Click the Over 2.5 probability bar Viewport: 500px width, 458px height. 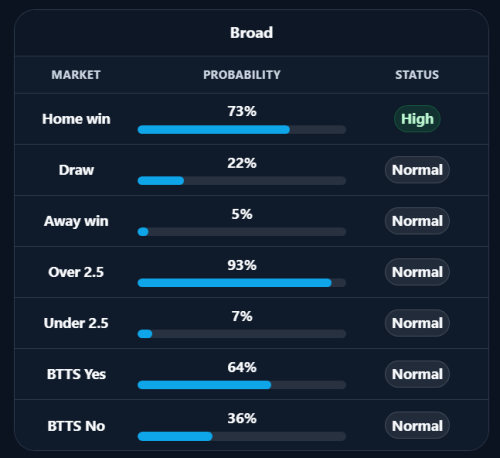[x=242, y=283]
